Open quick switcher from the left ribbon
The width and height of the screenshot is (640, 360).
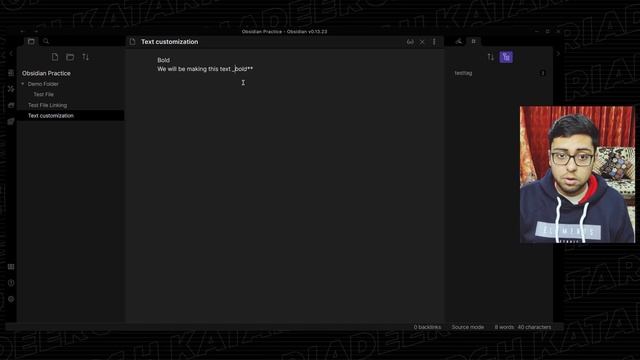pos(11,73)
